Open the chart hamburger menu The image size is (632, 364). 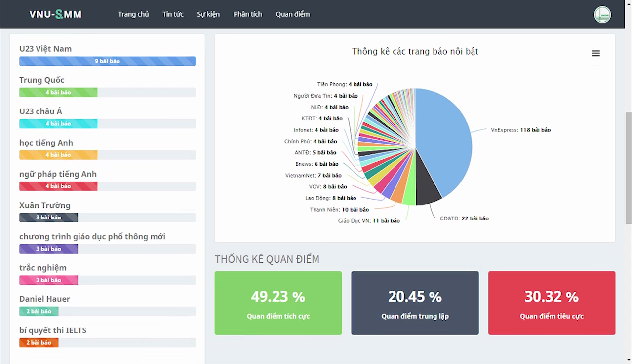tap(596, 54)
